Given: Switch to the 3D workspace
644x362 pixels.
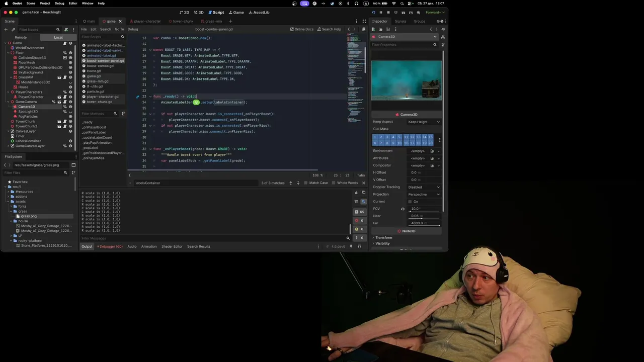Looking at the screenshot, I should pos(199,12).
